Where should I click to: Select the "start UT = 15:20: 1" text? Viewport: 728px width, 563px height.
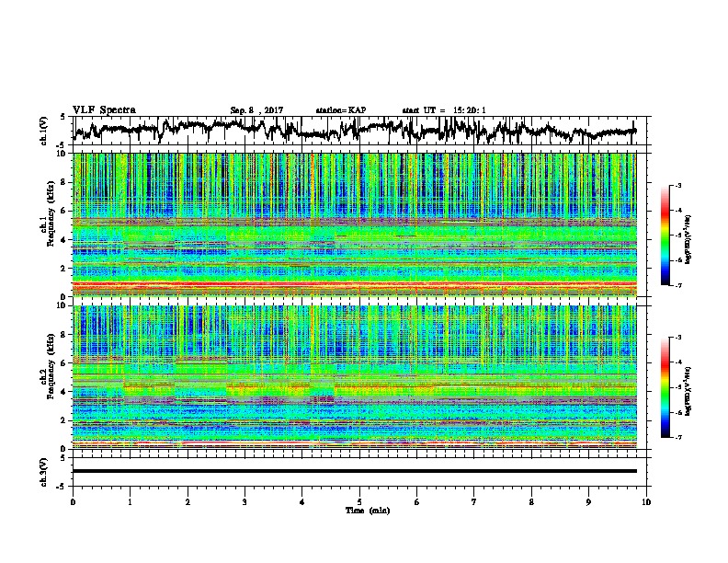click(444, 110)
